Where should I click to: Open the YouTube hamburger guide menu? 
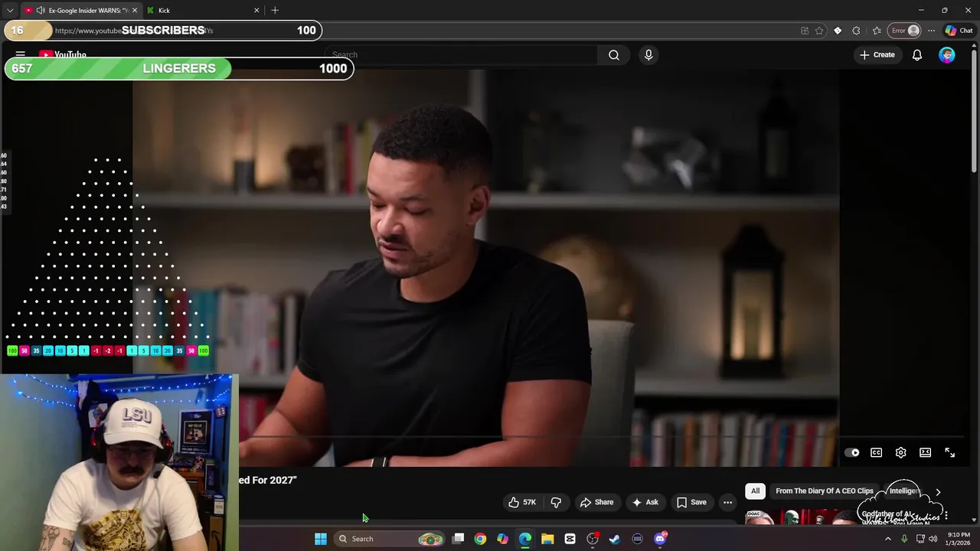click(x=21, y=55)
